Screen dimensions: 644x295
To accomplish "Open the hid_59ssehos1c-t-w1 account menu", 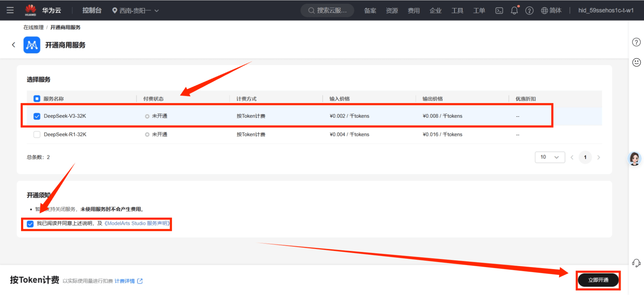I will click(606, 10).
